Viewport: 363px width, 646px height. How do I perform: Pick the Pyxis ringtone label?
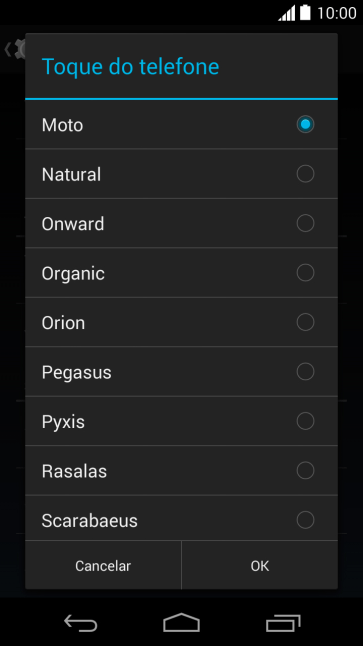[63, 422]
